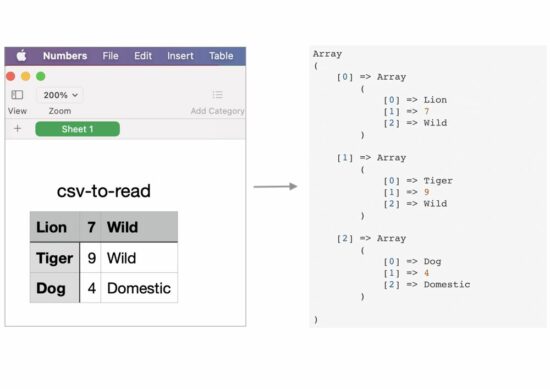The width and height of the screenshot is (550, 389).
Task: Close the Numbers window with red button
Action: [11, 76]
